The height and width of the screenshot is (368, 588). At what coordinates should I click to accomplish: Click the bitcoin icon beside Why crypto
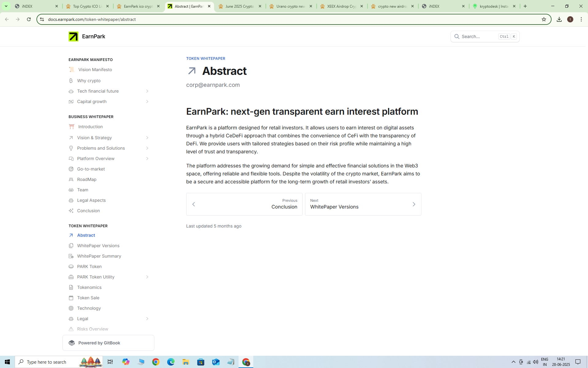(71, 81)
